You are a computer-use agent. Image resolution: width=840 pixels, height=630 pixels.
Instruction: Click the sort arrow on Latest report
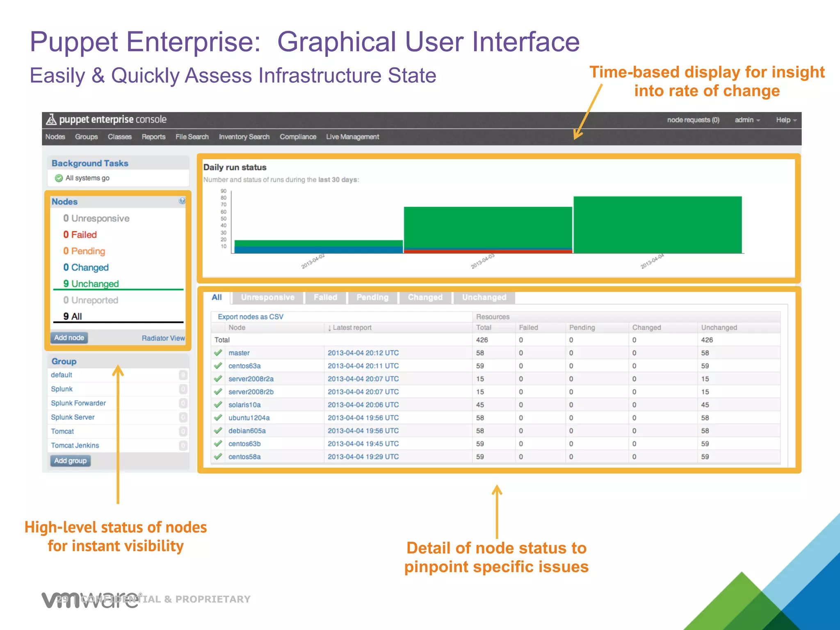329,328
